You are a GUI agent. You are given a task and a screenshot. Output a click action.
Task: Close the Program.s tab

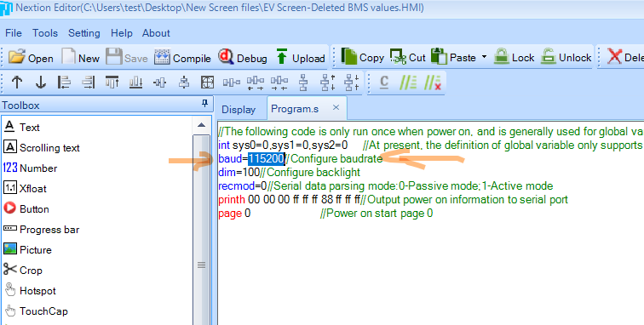coord(336,107)
